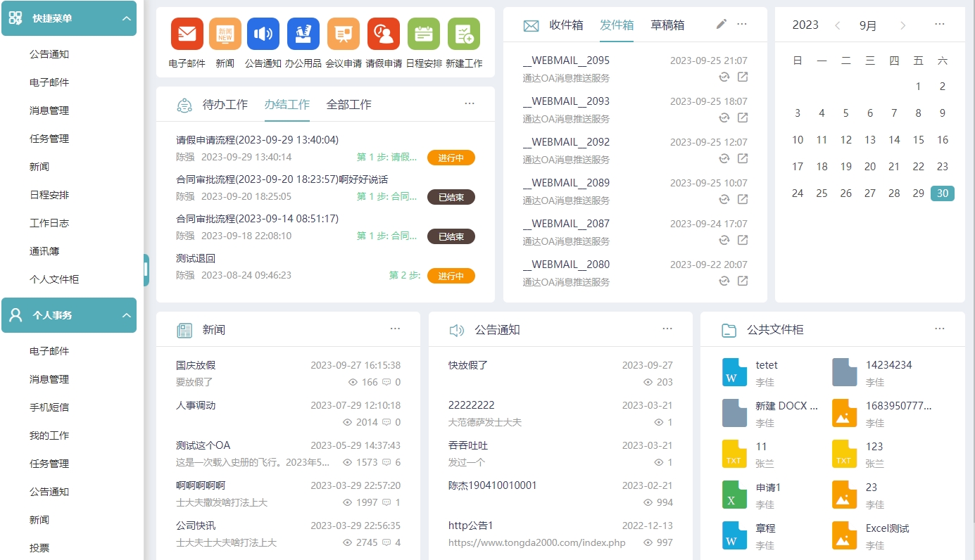
Task: Click the 2023 year label in calendar
Action: [805, 25]
